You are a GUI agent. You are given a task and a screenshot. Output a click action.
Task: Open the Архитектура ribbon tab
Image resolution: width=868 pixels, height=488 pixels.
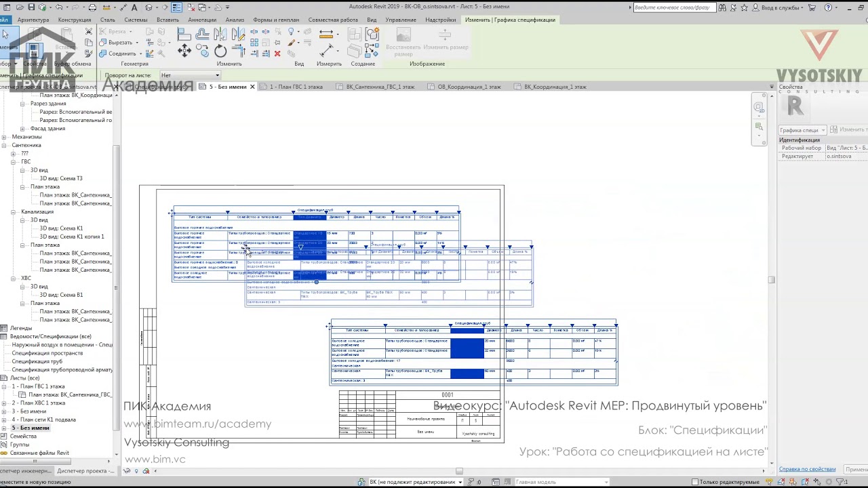click(33, 20)
